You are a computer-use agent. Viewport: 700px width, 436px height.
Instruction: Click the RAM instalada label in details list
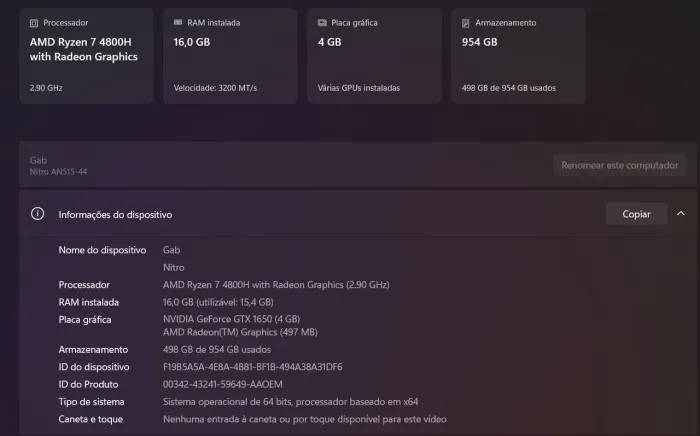pos(88,302)
